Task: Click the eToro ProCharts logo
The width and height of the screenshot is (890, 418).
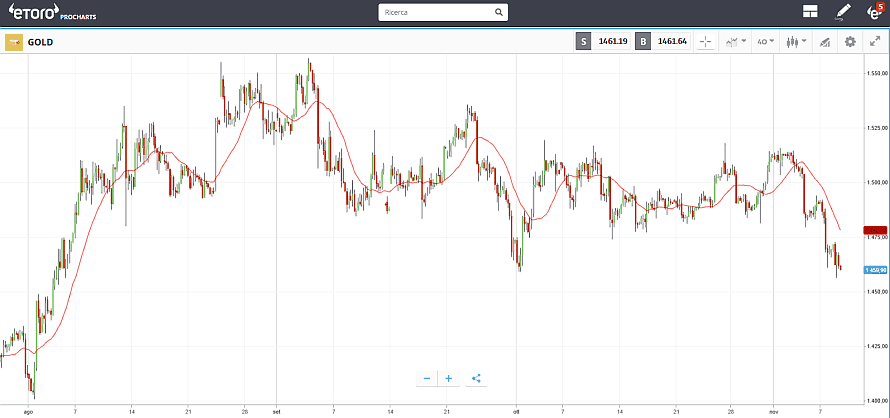Action: [x=53, y=13]
